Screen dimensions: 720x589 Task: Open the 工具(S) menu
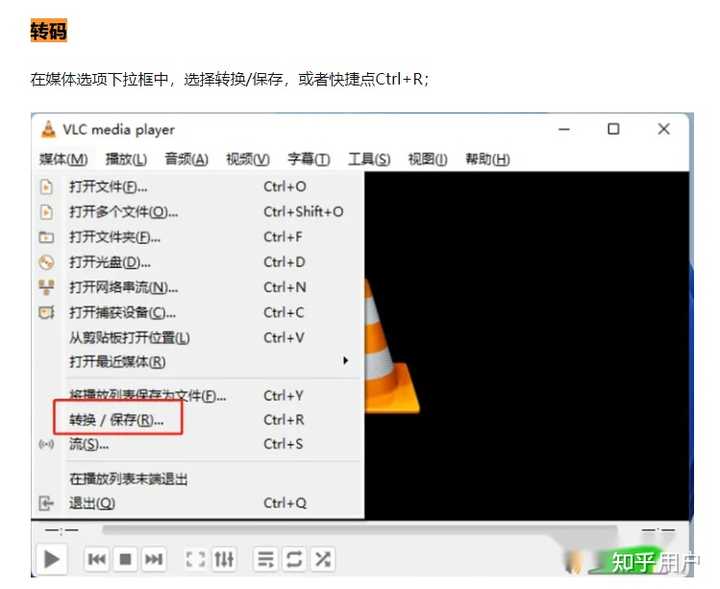pyautogui.click(x=369, y=159)
